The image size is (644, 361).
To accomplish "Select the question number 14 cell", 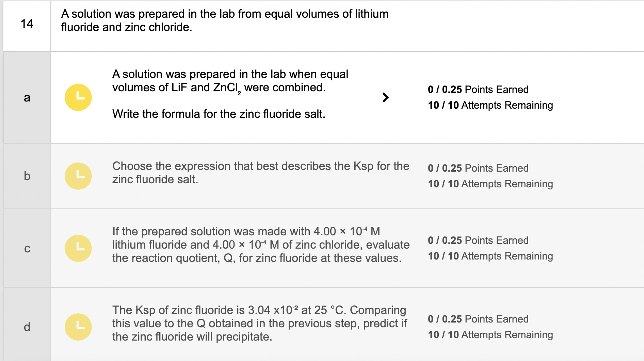I will click(27, 24).
